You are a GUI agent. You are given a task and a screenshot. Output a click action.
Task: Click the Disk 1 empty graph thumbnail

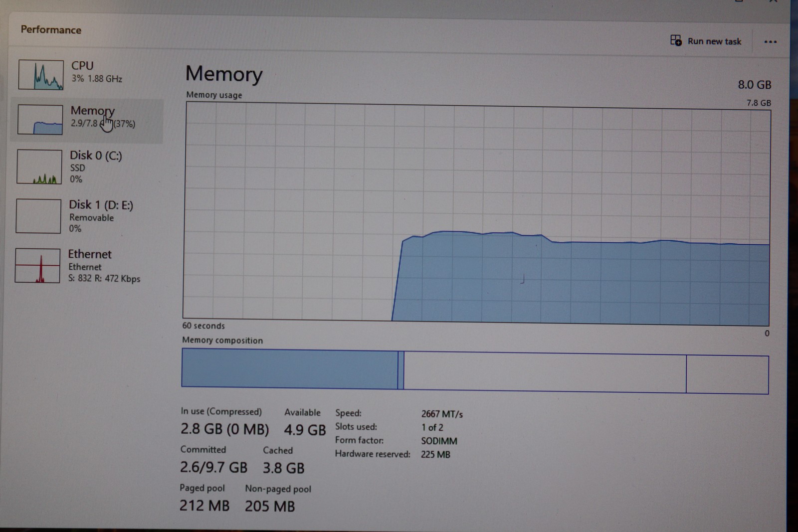(x=38, y=216)
